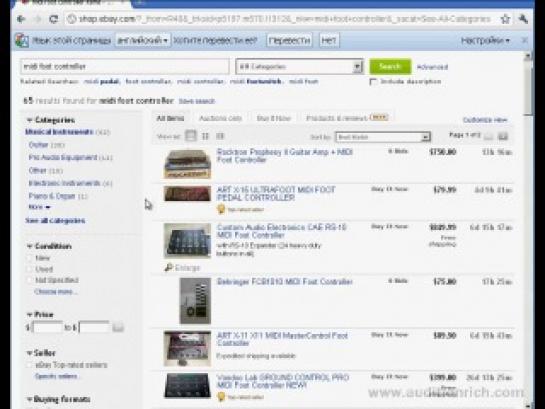Screen dimensions: 545x409
Task: Open Behringer FCB1010 MIDI Foot Controller listing
Action: tap(285, 281)
